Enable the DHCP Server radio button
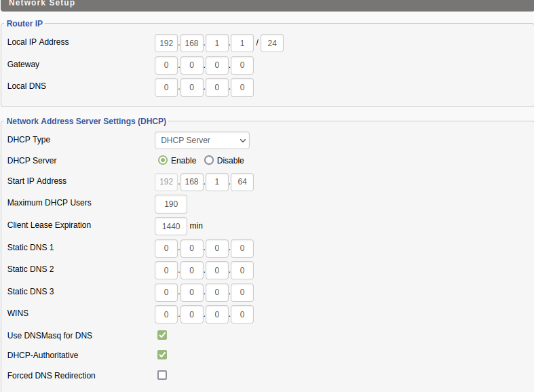534x392 pixels. (x=163, y=161)
